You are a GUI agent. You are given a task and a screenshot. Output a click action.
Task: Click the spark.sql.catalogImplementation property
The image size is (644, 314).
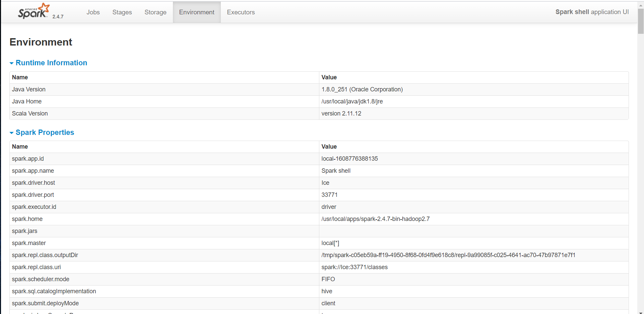point(54,291)
